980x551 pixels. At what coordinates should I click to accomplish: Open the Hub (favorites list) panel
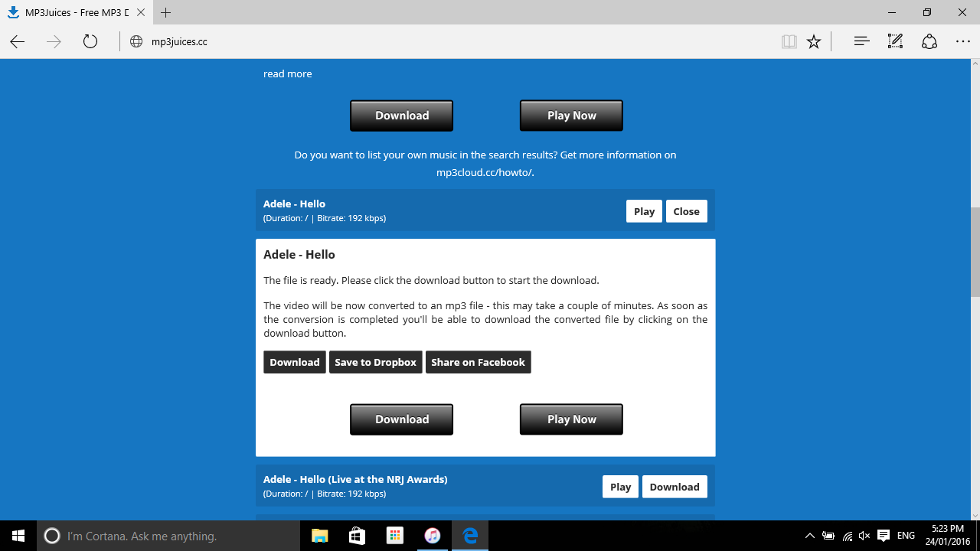[861, 41]
